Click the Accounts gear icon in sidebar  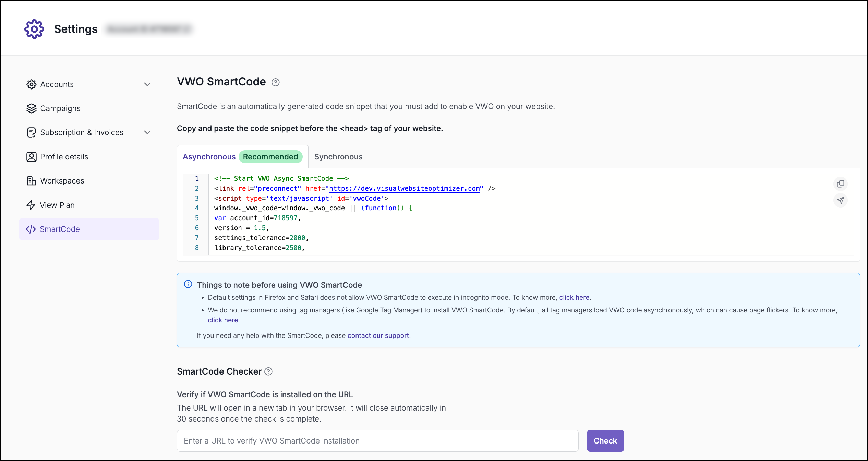[32, 84]
